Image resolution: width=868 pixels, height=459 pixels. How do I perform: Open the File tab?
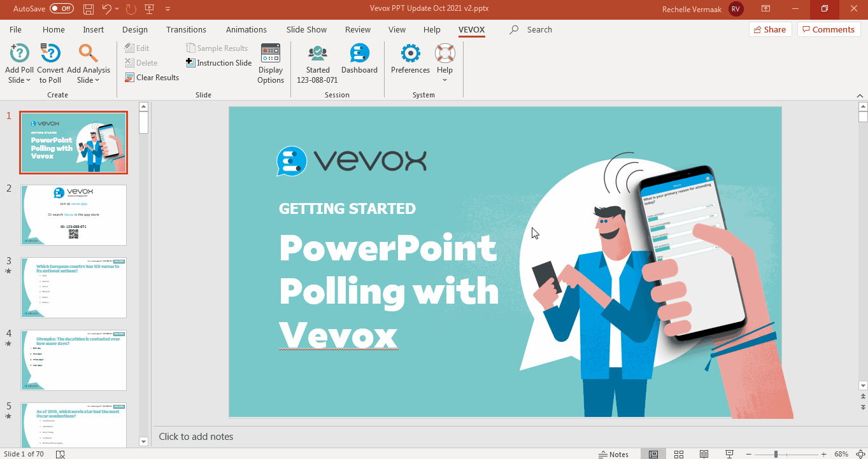click(15, 30)
